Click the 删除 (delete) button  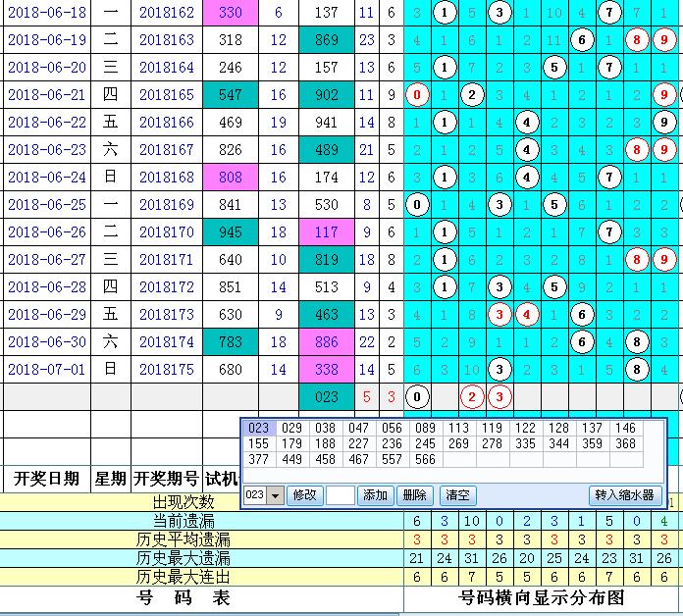[x=415, y=495]
